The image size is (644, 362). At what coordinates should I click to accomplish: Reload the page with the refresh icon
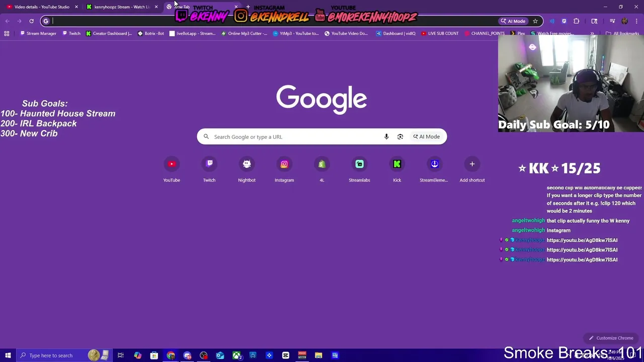tap(31, 21)
